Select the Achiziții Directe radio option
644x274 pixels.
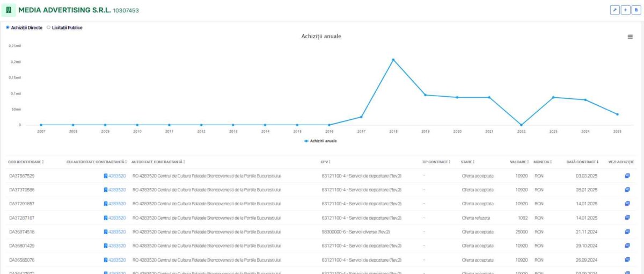[x=8, y=27]
